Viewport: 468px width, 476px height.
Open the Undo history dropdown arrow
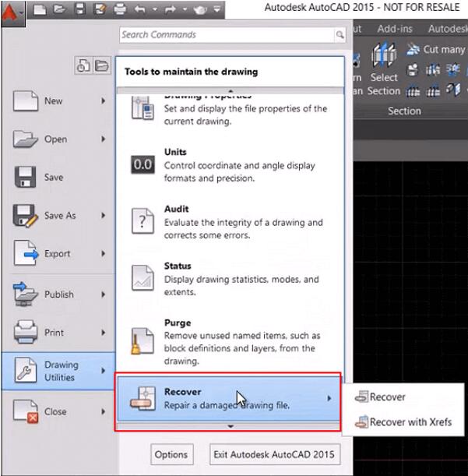click(x=155, y=9)
